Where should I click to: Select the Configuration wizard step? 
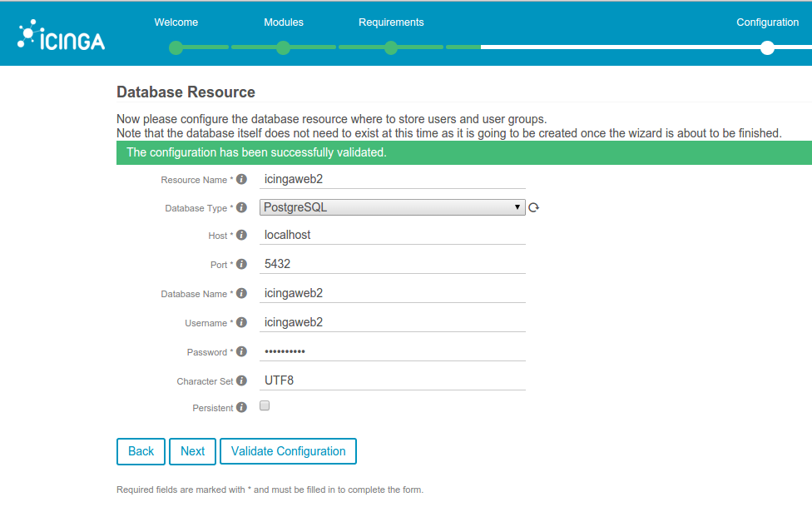[767, 22]
